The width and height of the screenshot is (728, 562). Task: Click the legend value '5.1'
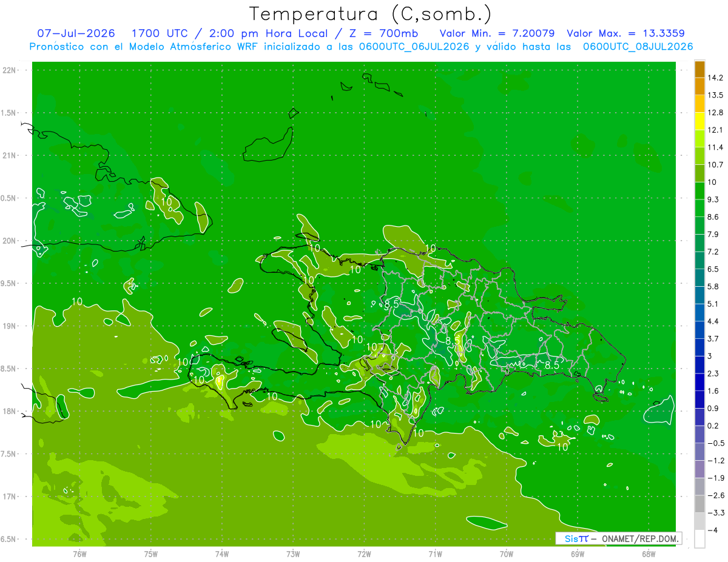[713, 304]
